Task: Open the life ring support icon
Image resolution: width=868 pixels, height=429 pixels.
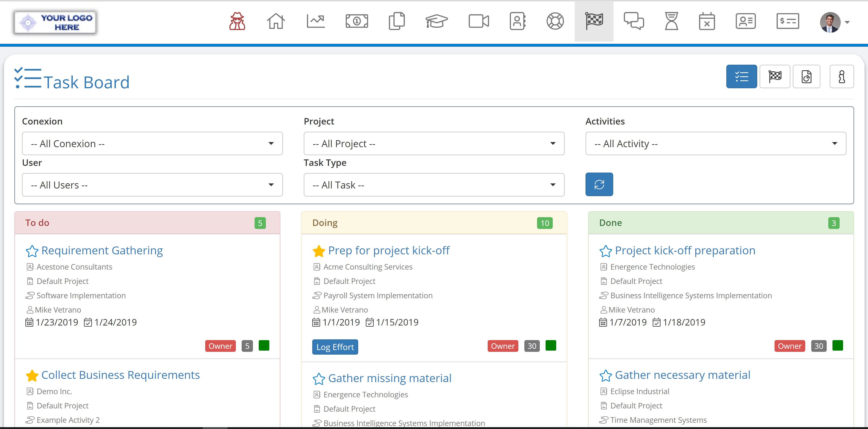Action: [555, 21]
